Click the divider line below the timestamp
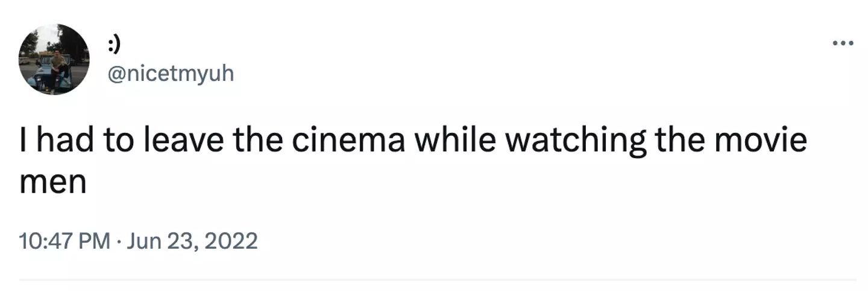868x291 pixels. [437, 280]
